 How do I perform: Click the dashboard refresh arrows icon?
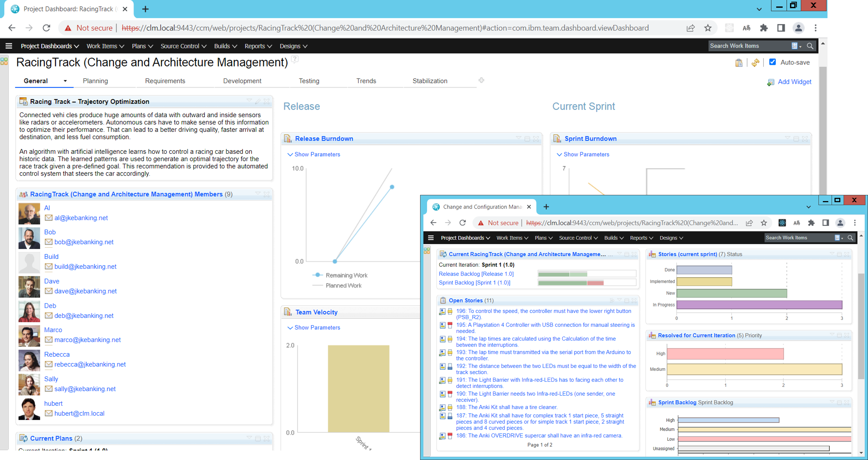[x=755, y=63]
